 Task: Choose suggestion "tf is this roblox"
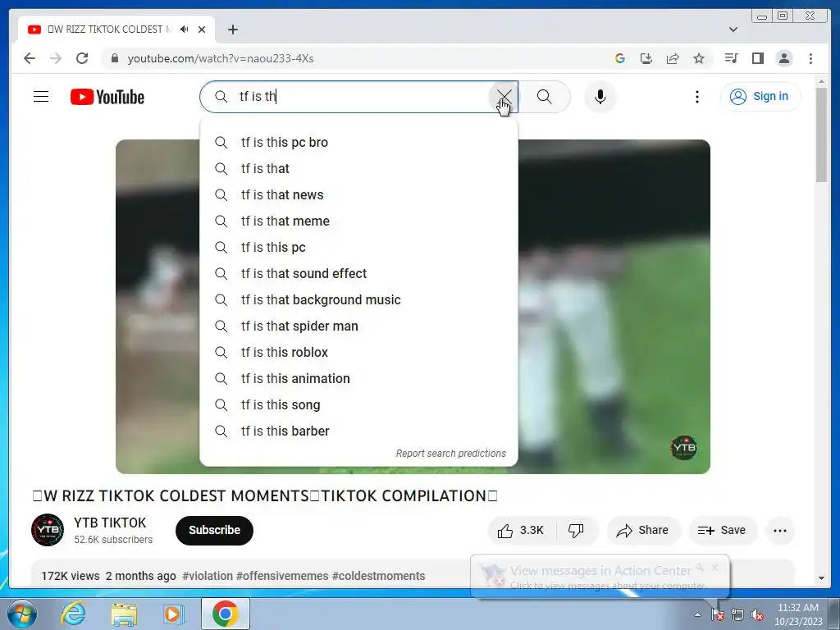tap(359, 353)
